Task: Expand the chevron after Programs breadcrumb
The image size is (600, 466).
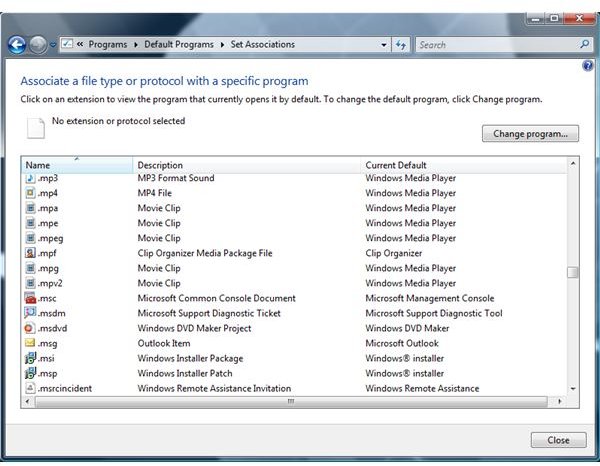Action: click(136, 45)
